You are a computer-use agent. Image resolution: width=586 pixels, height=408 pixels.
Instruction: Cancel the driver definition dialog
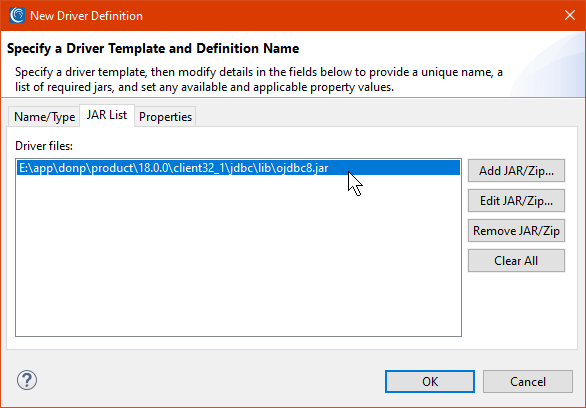click(x=528, y=381)
